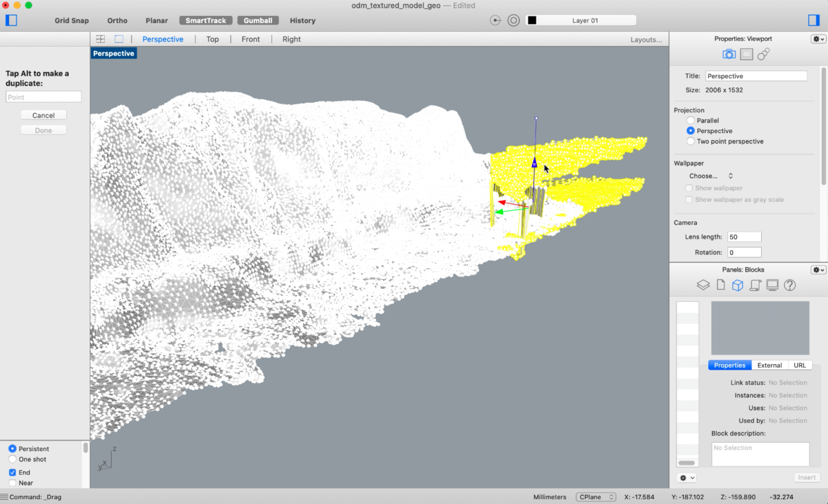The image size is (828, 504).
Task: Click the Millimeters units label
Action: point(550,496)
